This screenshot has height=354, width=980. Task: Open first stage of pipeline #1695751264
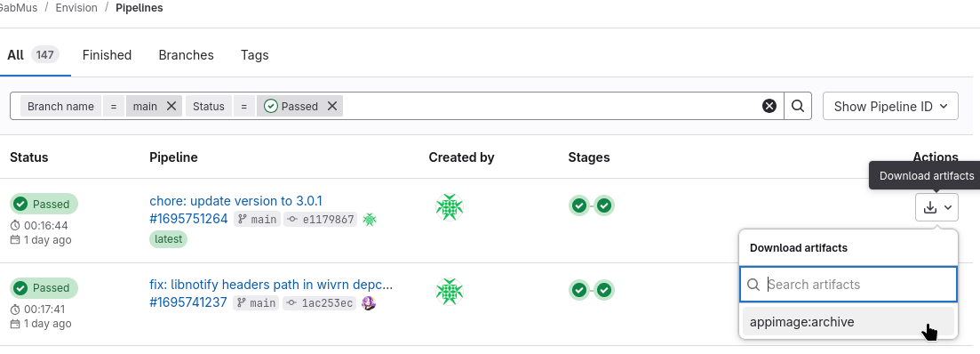tap(579, 205)
